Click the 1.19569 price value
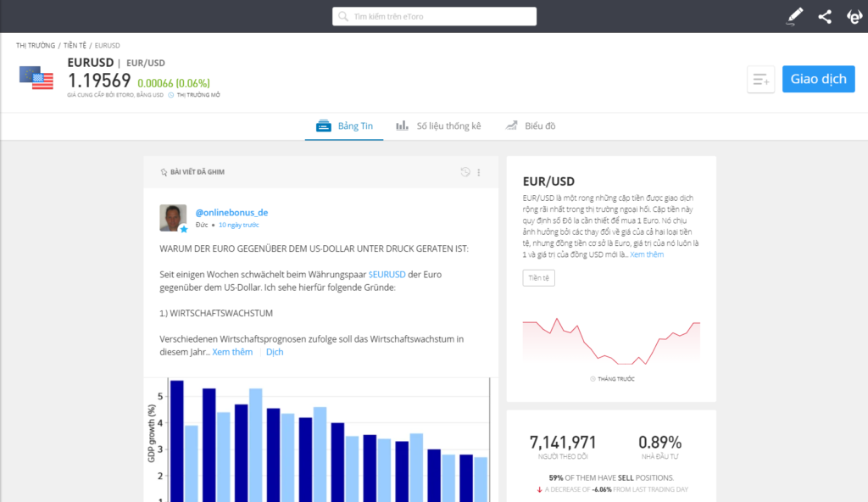This screenshot has width=868, height=502. [x=99, y=81]
